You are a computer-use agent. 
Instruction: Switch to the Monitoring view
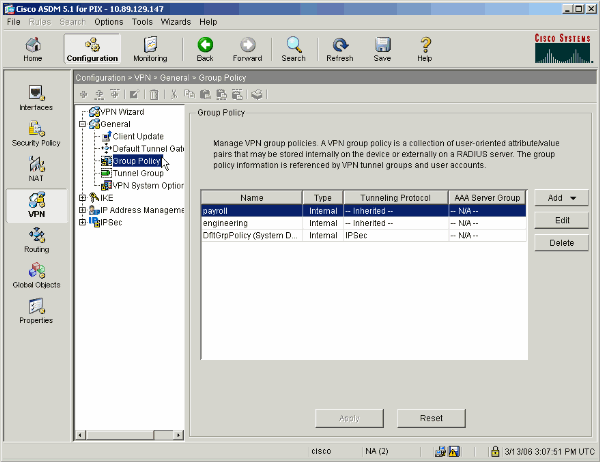(x=150, y=49)
